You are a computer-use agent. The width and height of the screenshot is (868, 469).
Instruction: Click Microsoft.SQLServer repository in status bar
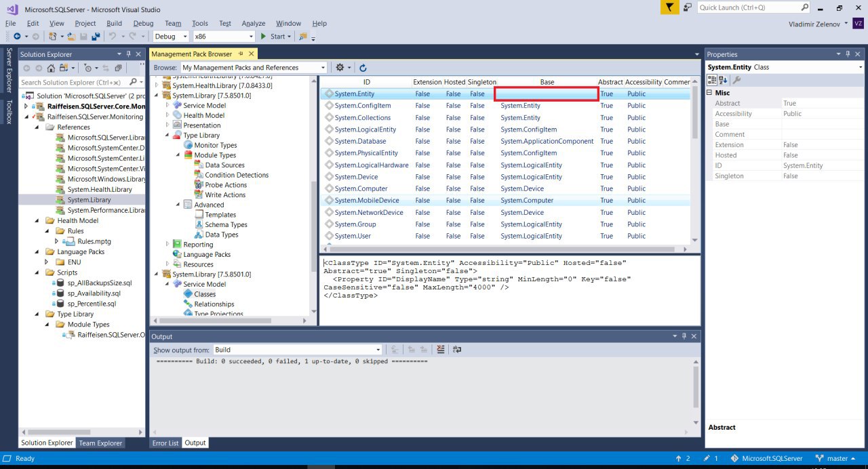click(x=766, y=459)
